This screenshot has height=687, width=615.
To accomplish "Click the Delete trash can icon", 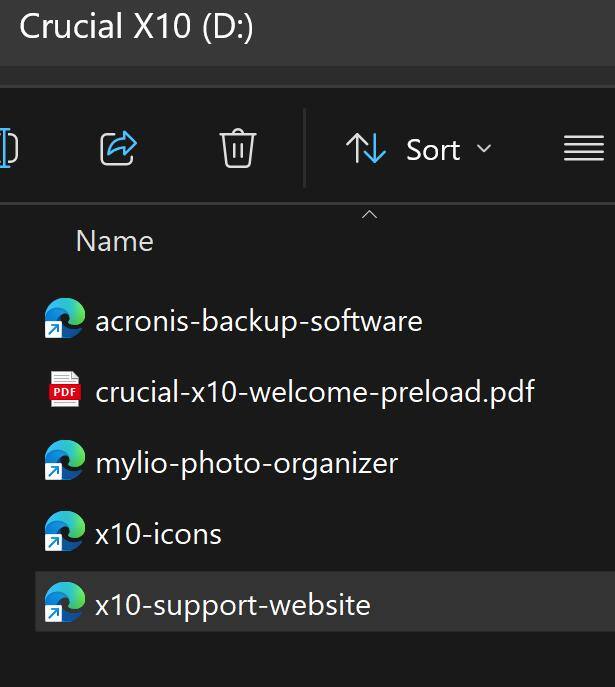I will [238, 149].
